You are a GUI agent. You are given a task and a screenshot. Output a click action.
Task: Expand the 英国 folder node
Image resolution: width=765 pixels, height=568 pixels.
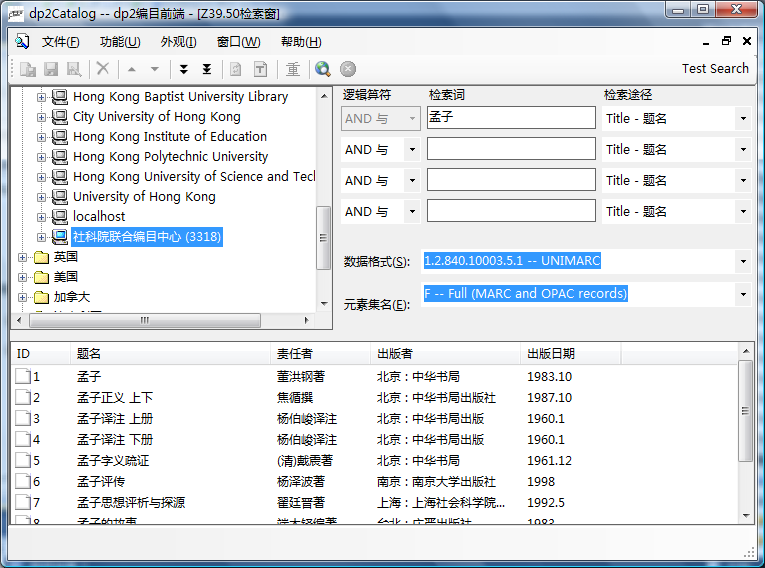(x=23, y=257)
